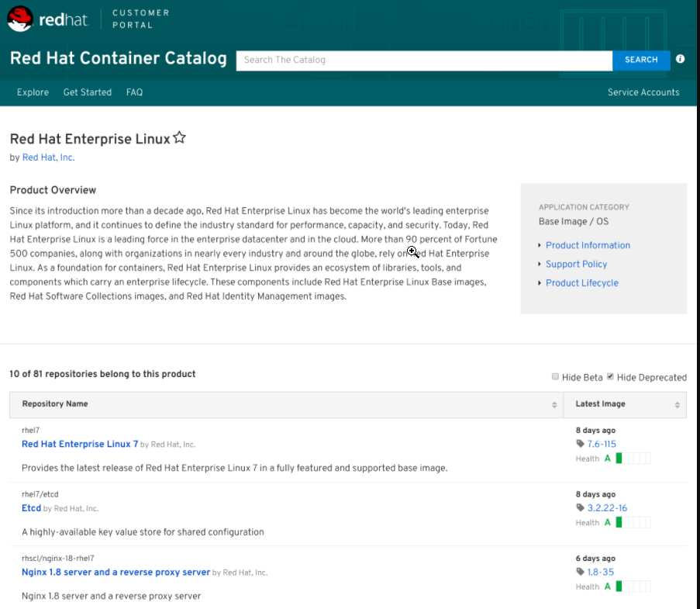This screenshot has width=700, height=609.
Task: Click the 'Product Overview' heading
Action: (x=53, y=190)
